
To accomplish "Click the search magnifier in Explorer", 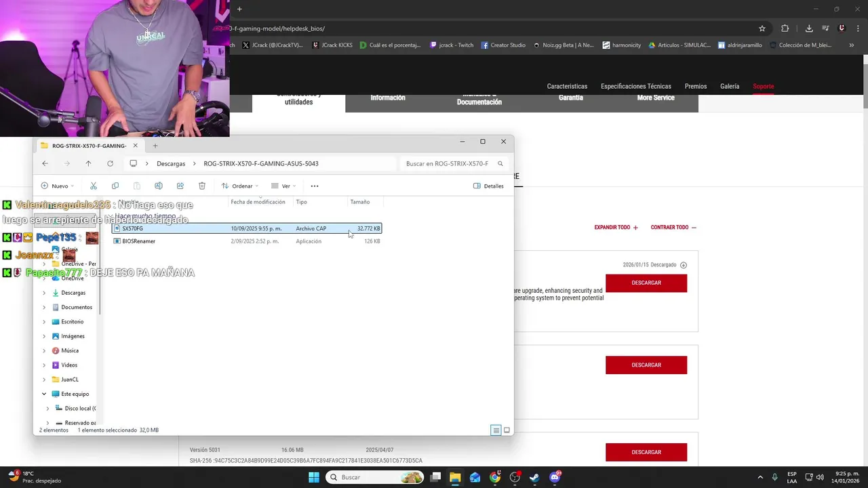I will 500,163.
